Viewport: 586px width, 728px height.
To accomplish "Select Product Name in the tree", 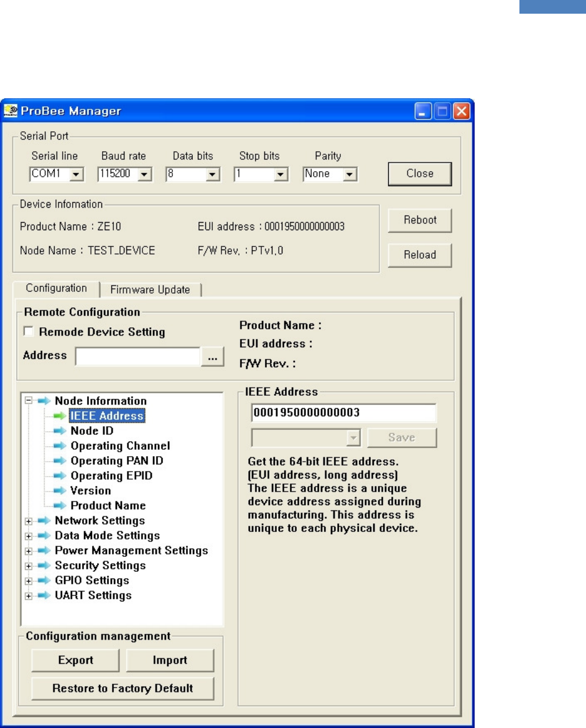I will 108,506.
